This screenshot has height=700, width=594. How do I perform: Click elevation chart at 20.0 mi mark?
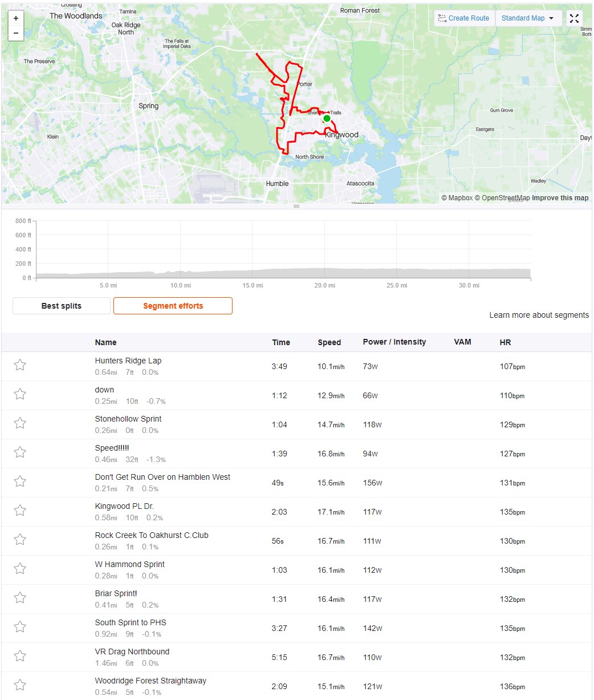click(x=324, y=273)
